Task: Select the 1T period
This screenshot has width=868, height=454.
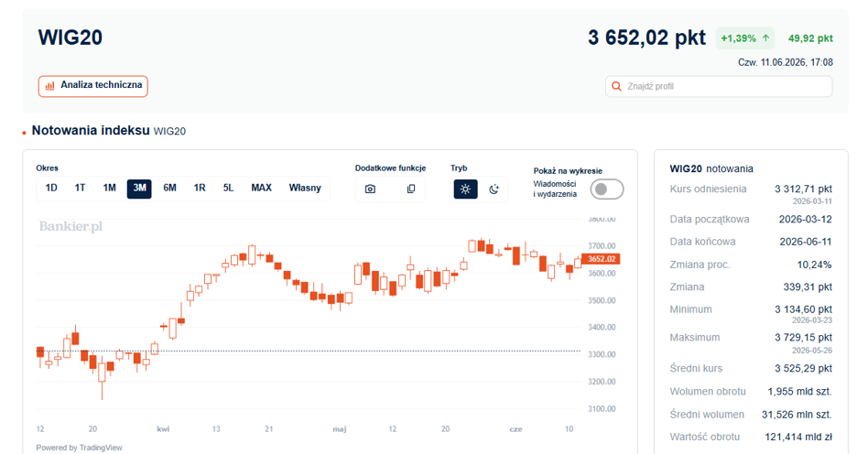Action: 80,188
